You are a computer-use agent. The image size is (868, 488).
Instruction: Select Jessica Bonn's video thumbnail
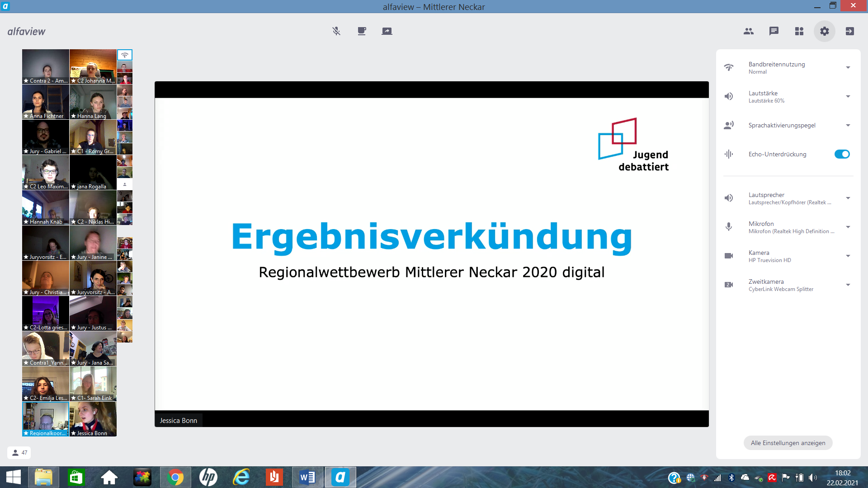coord(93,419)
